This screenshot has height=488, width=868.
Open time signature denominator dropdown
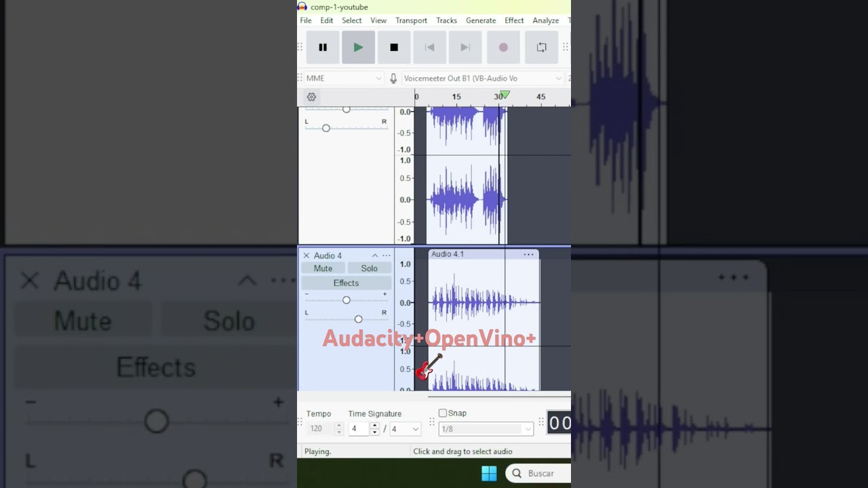tap(405, 429)
